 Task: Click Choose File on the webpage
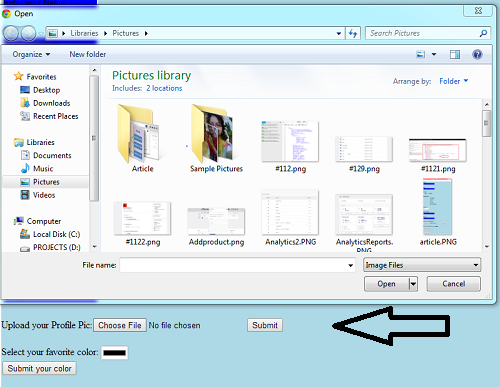[x=120, y=325]
